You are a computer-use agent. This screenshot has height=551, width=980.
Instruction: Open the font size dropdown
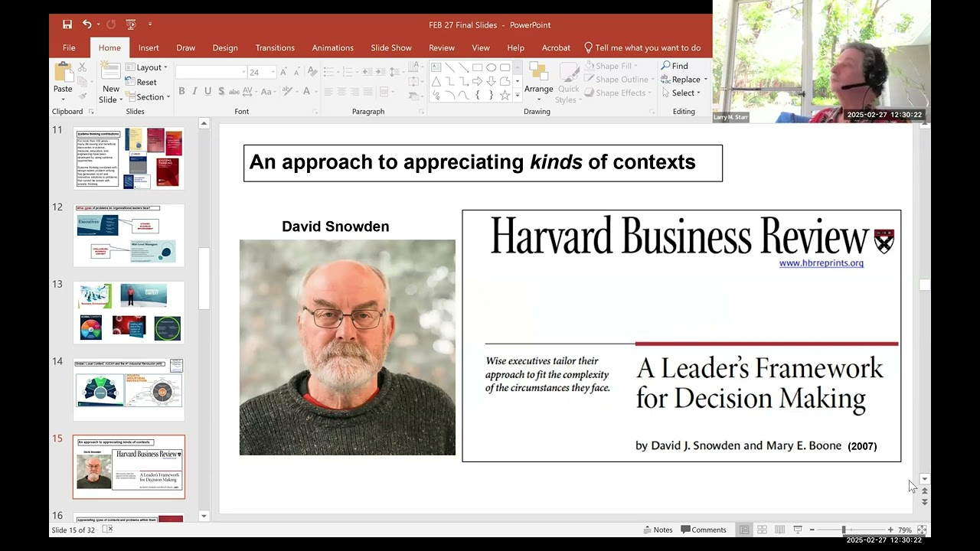pyautogui.click(x=273, y=72)
